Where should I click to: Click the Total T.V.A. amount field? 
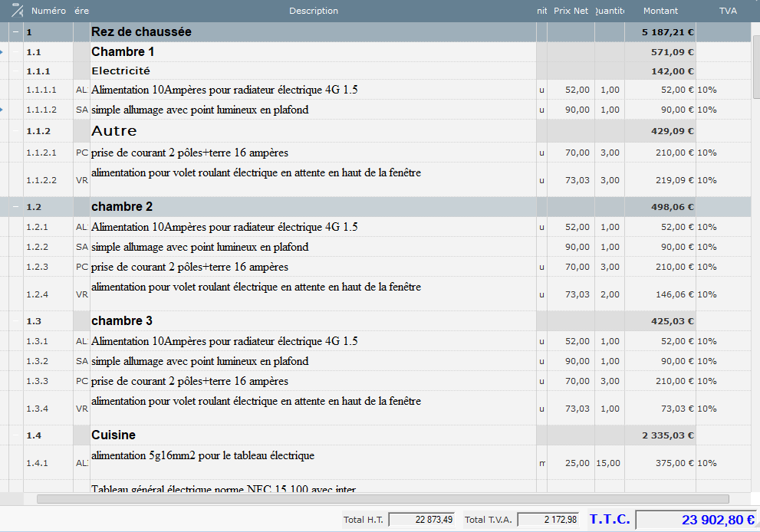[548, 520]
